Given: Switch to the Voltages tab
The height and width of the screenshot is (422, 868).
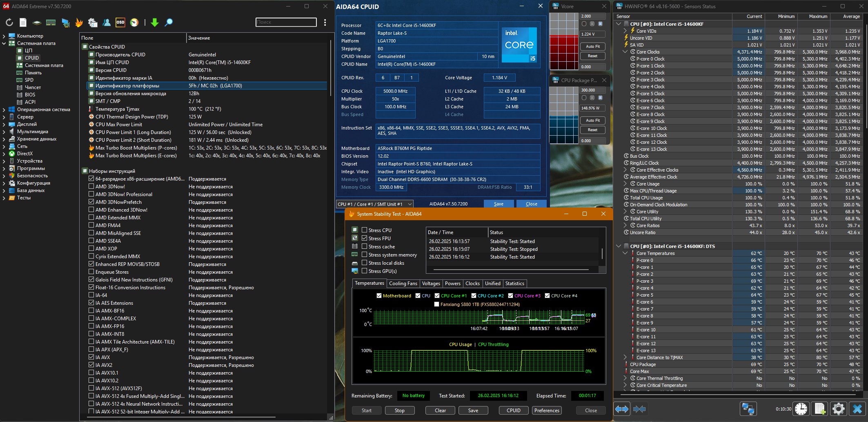Looking at the screenshot, I should 431,284.
